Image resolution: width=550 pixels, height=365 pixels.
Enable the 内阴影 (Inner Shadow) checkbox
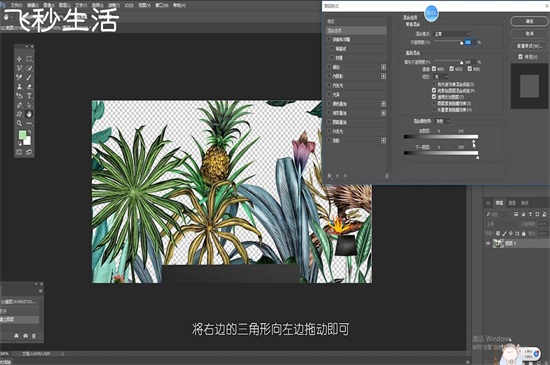(x=329, y=76)
